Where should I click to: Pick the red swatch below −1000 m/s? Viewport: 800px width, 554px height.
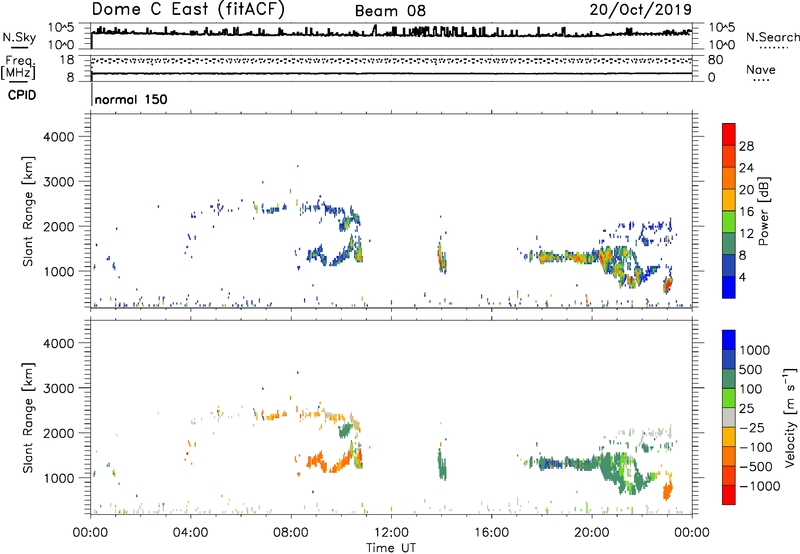(729, 495)
